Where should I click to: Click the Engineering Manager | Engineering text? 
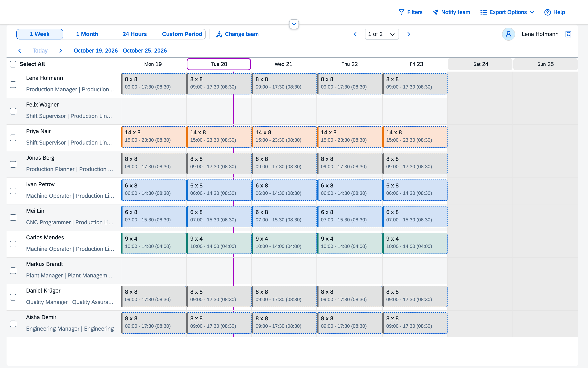(70, 329)
